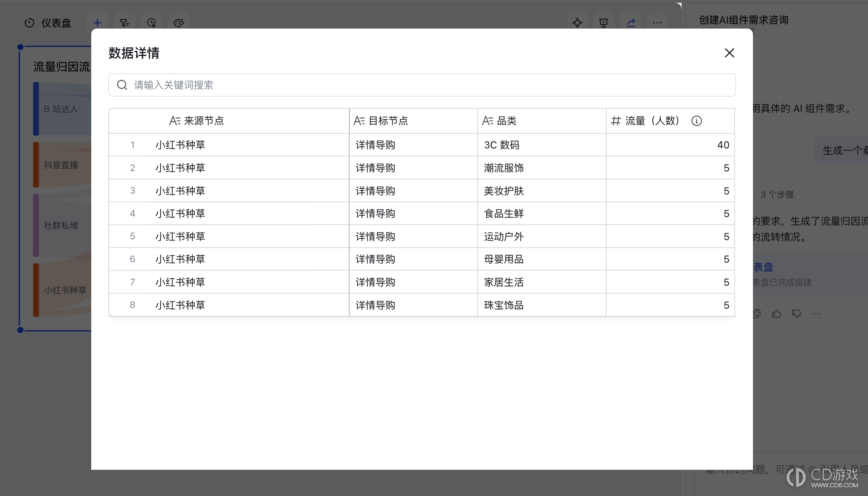868x496 pixels.
Task: Click the plus add icon in dashboard toolbar
Action: pos(97,23)
